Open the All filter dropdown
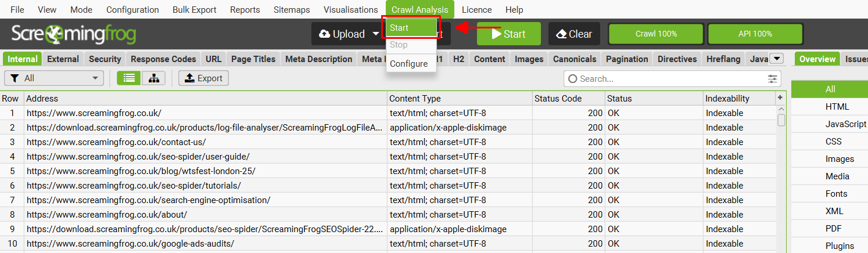Viewport: 868px width, 253px height. [54, 78]
